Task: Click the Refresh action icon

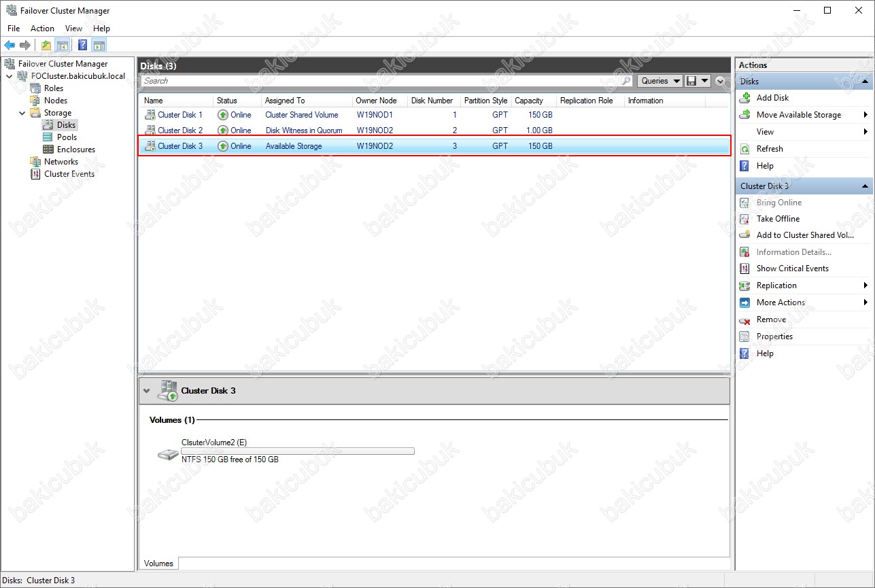Action: point(744,149)
